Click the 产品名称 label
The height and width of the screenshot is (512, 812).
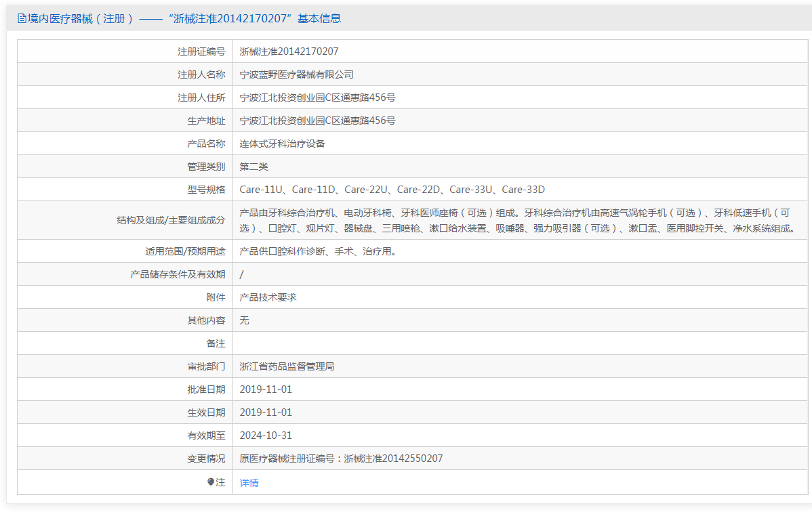(206, 144)
